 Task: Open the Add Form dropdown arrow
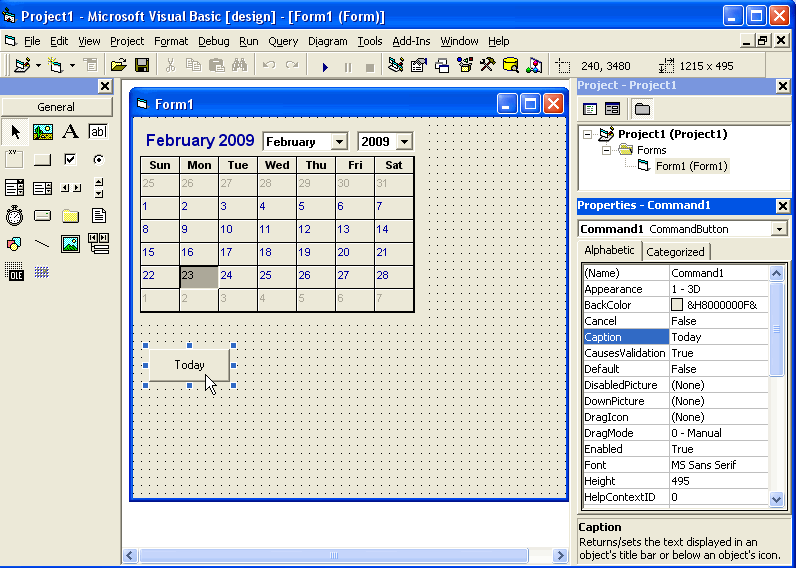(x=72, y=65)
